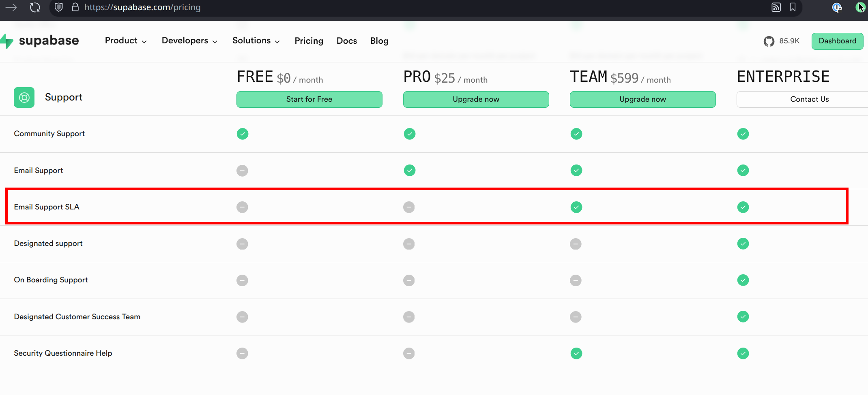Click the On Boarding Support dash for PRO
868x395 pixels.
[409, 280]
